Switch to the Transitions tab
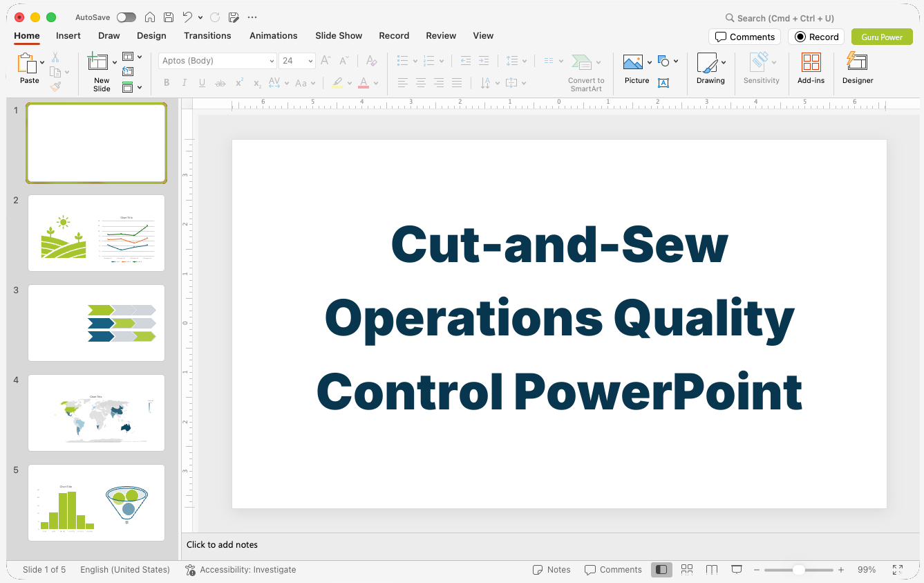The width and height of the screenshot is (924, 583). [207, 35]
